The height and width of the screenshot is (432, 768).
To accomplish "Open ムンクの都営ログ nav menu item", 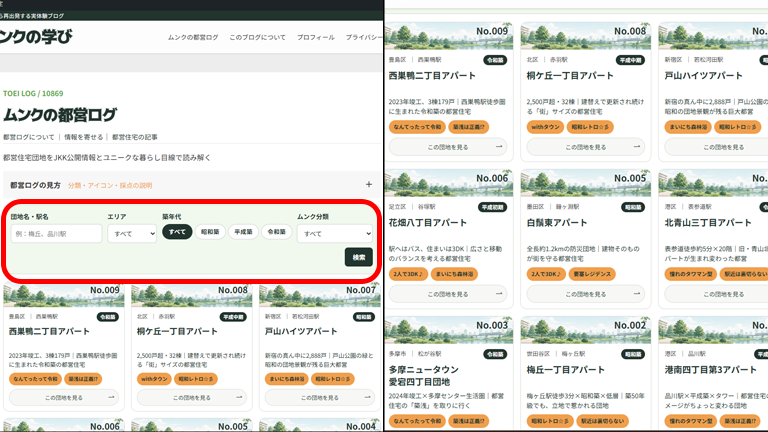I will 193,37.
